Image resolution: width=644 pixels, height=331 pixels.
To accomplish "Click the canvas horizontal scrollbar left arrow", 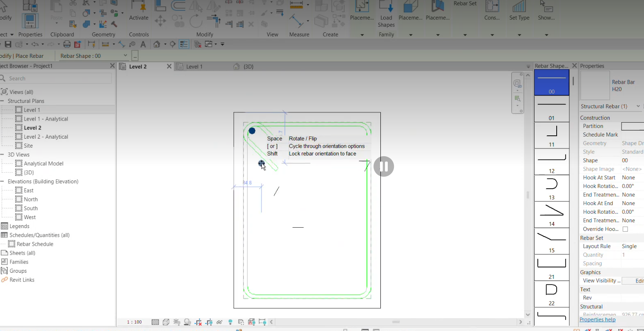I will click(271, 322).
